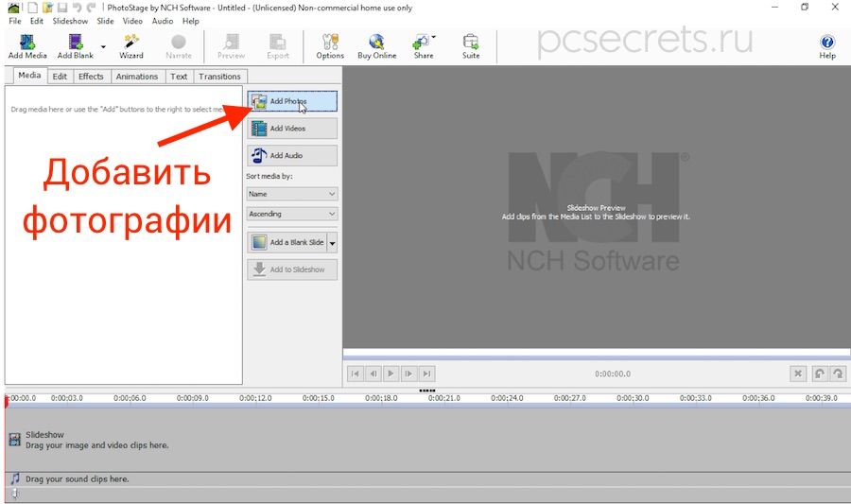The height and width of the screenshot is (504, 851).
Task: Click the narration microphone track icon
Action: click(x=15, y=494)
